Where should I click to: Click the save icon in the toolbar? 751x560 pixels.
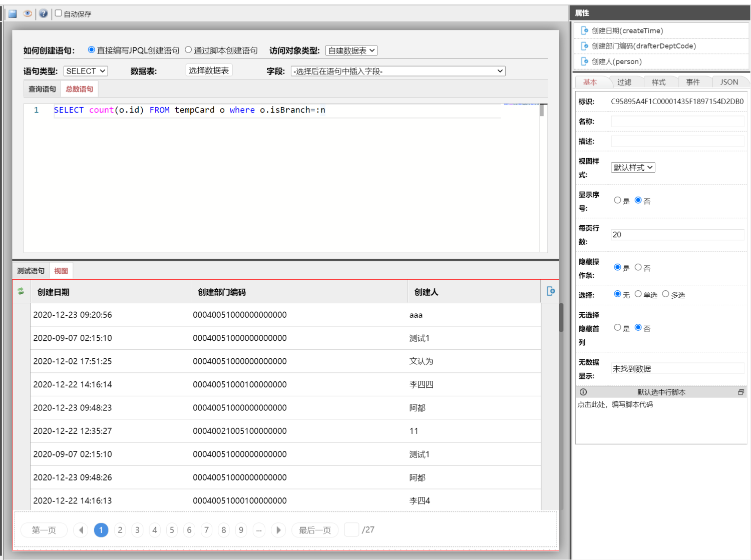click(x=13, y=14)
